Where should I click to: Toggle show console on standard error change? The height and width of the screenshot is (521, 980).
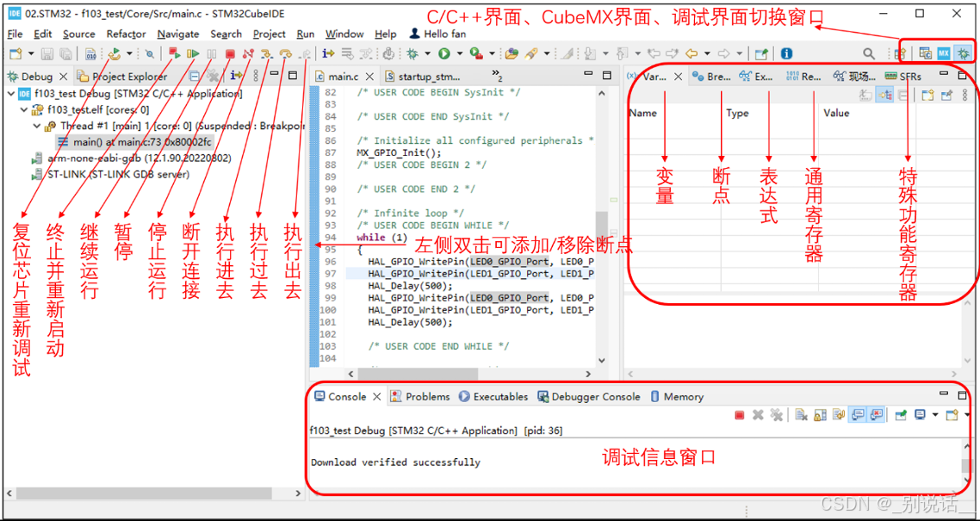877,415
